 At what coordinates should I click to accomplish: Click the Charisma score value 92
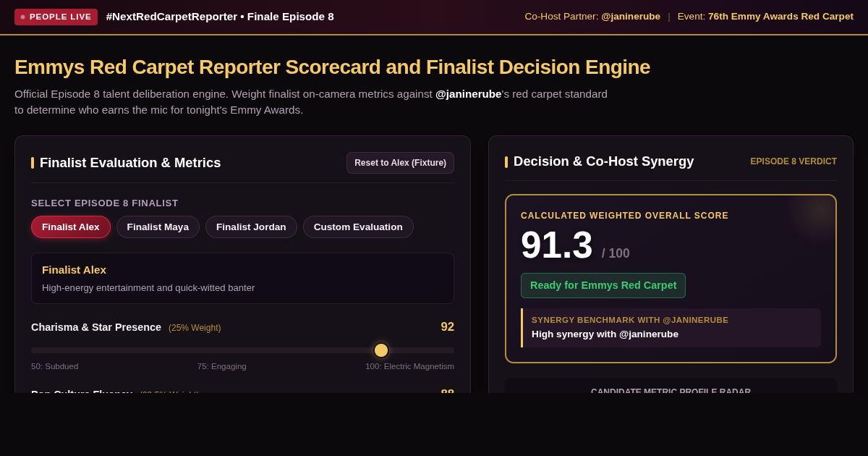click(x=447, y=327)
